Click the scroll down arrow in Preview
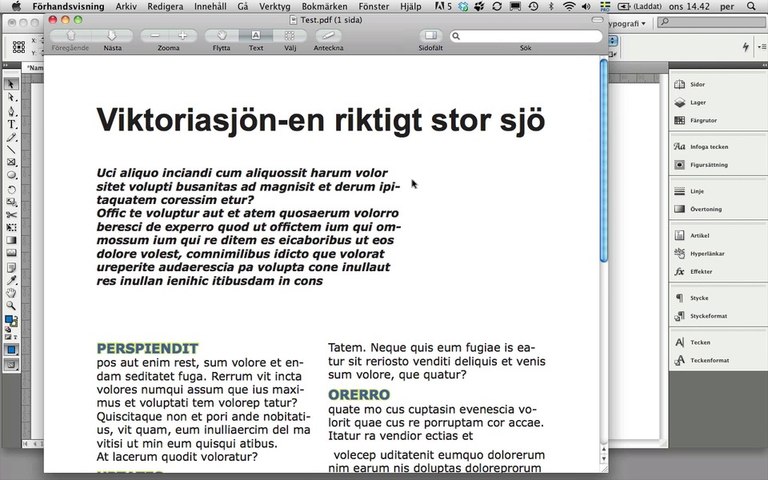 pos(604,458)
